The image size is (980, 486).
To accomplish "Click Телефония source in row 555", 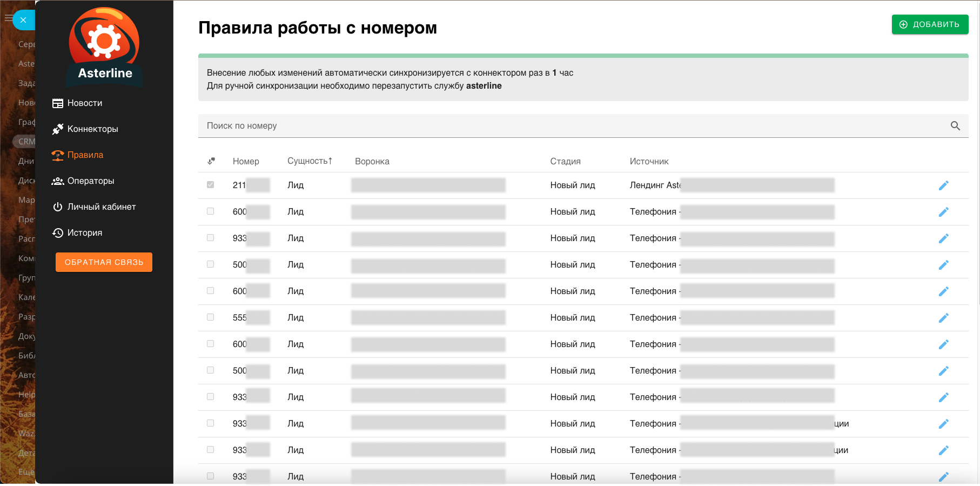I will click(653, 318).
